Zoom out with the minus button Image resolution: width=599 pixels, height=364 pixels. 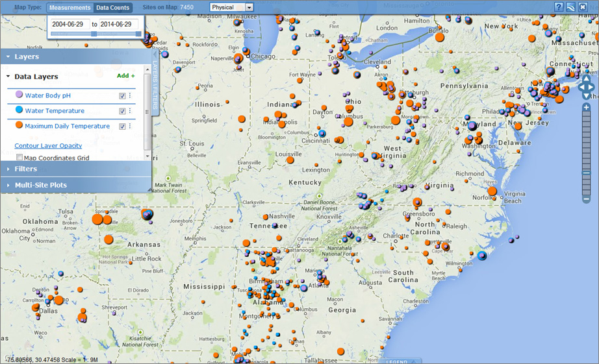587,199
